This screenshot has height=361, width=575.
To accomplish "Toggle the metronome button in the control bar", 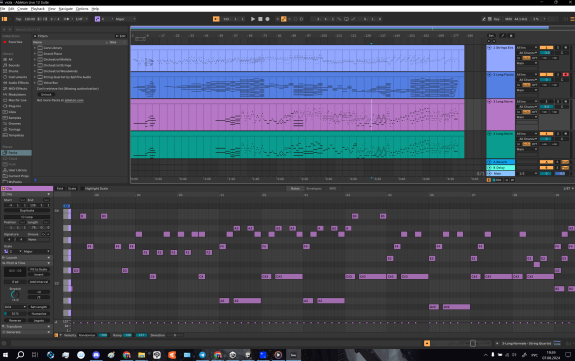I will click(67, 19).
